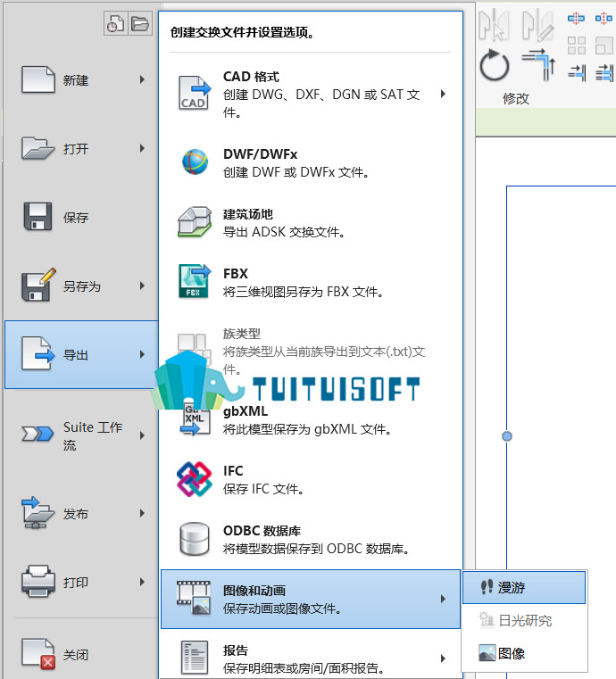The image size is (616, 679).
Task: Click the split with gap tool icon
Action: tap(604, 18)
